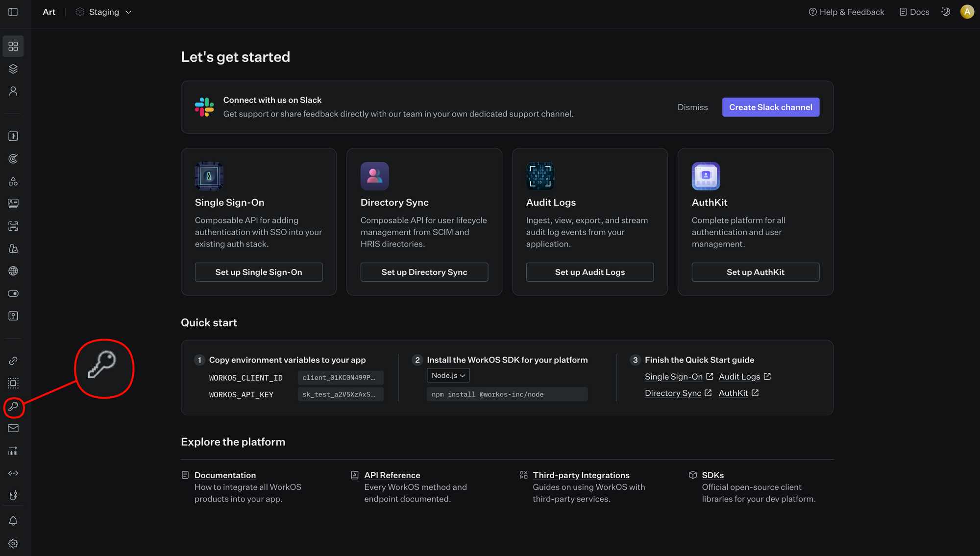
Task: Open settings gear icon in sidebar
Action: [13, 543]
